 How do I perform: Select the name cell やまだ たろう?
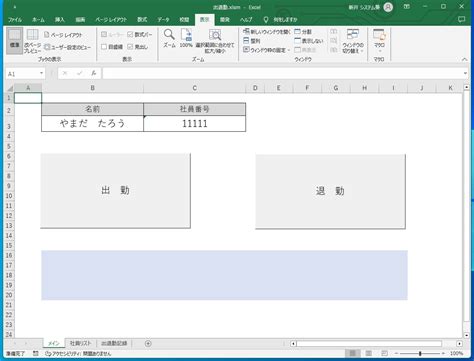point(92,124)
